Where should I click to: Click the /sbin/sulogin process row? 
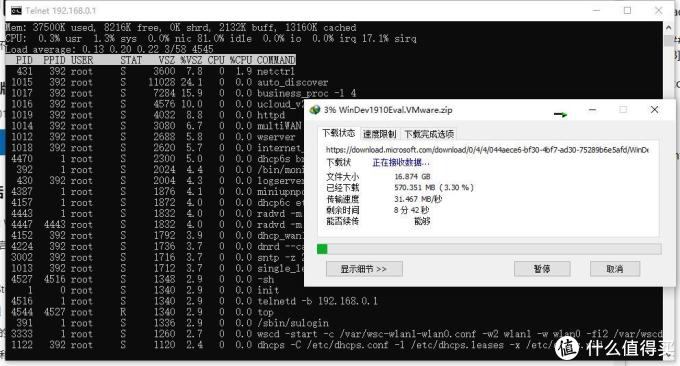point(167,323)
